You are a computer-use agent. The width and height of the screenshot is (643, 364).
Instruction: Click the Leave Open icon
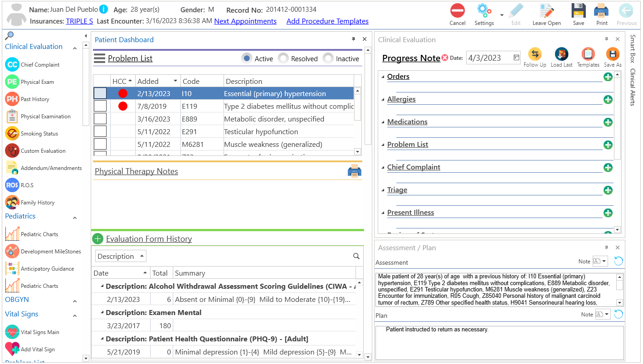tap(547, 10)
